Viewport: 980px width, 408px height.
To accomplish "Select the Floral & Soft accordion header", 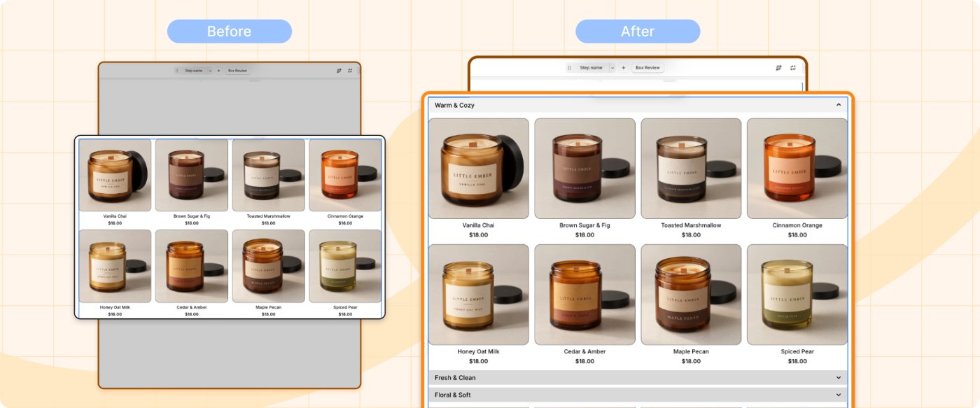I will [638, 395].
